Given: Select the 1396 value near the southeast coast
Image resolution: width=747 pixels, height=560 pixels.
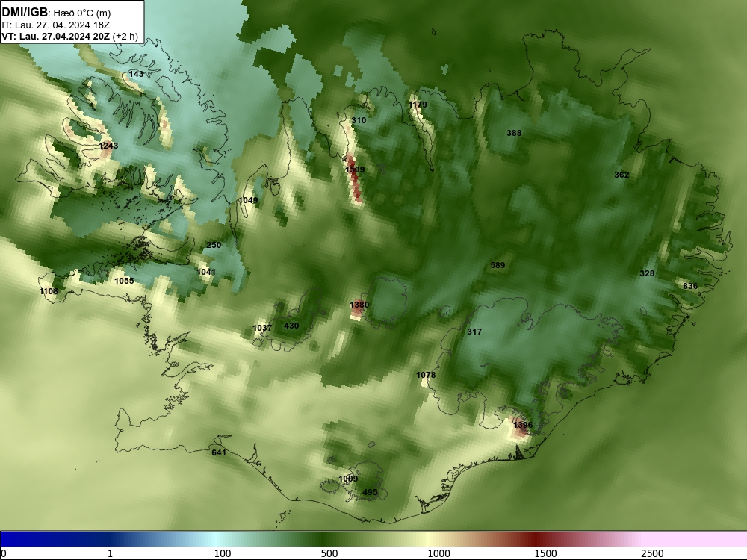Looking at the screenshot, I should (523, 424).
